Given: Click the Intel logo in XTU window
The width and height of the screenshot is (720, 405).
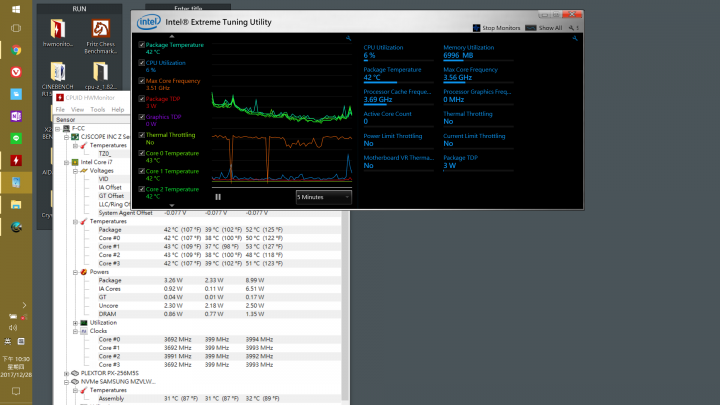Looking at the screenshot, I should point(149,22).
